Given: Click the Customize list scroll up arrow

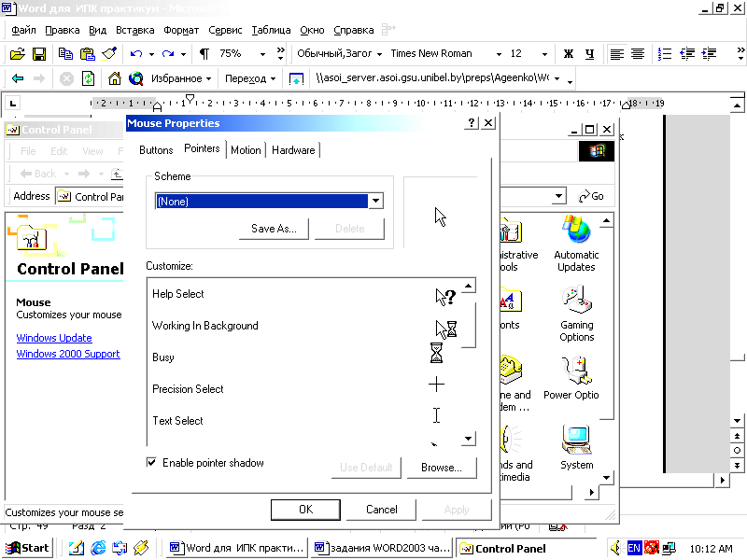Looking at the screenshot, I should point(469,286).
